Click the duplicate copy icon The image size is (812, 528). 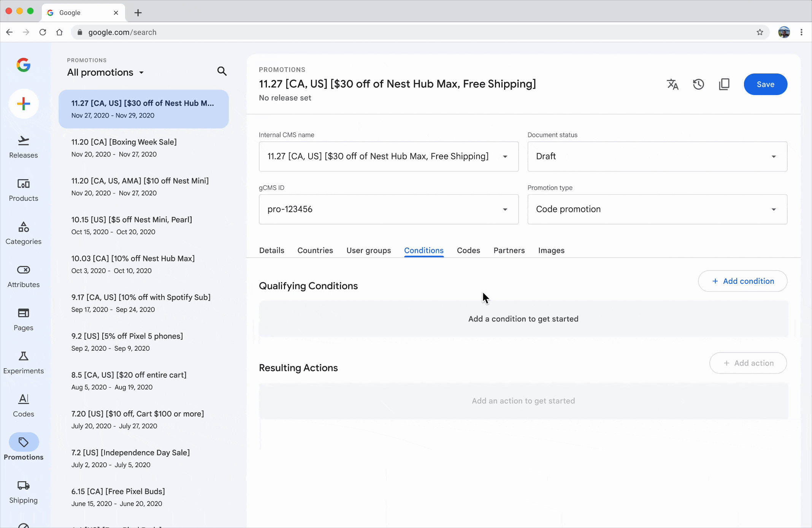(x=724, y=84)
